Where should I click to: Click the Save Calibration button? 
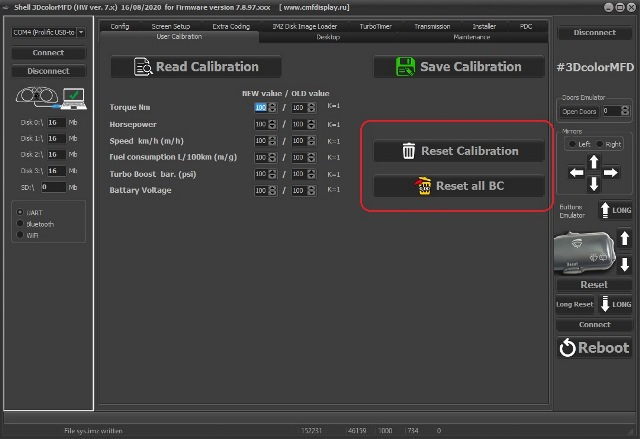[x=459, y=67]
